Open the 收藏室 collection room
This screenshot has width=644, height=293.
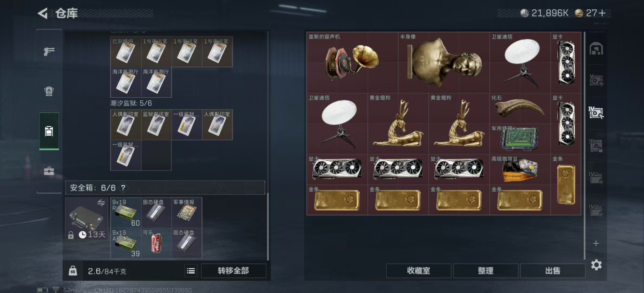pyautogui.click(x=418, y=271)
